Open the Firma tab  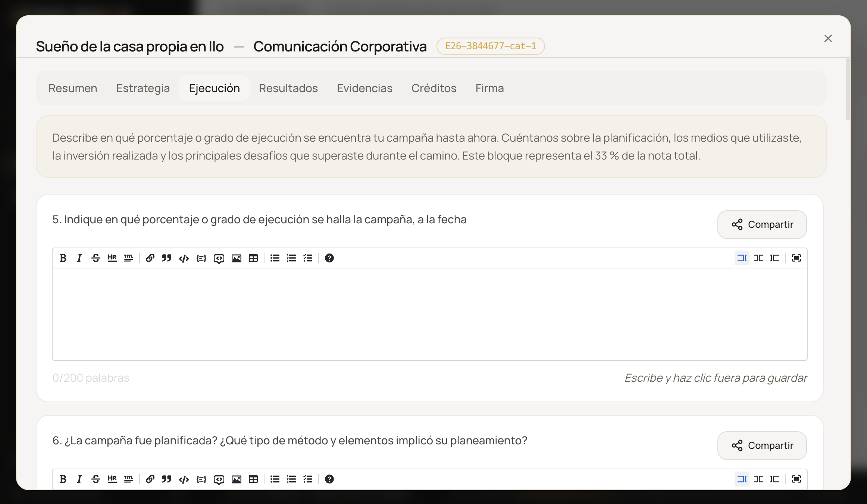pos(489,88)
